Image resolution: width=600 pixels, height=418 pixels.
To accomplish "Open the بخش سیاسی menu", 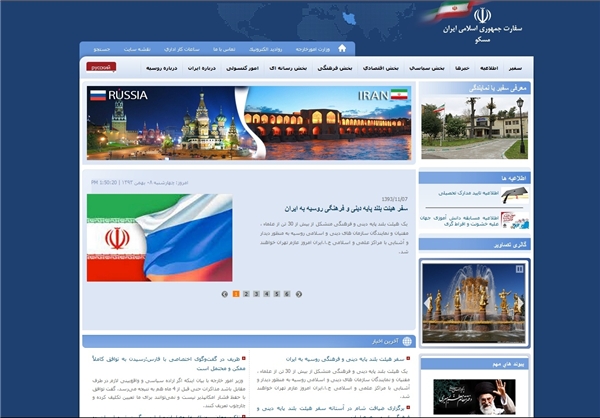I will point(427,68).
